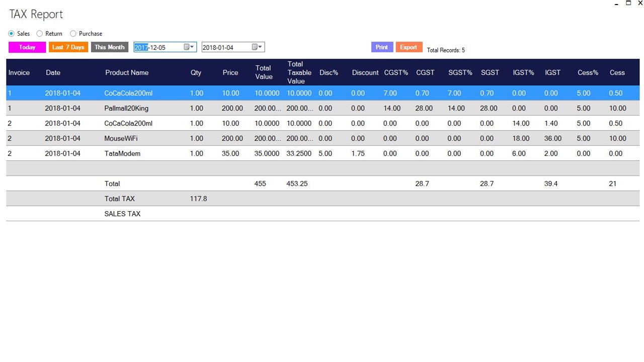Screen dimensions: 644x362
Task: Select the Return radio button
Action: click(x=39, y=33)
